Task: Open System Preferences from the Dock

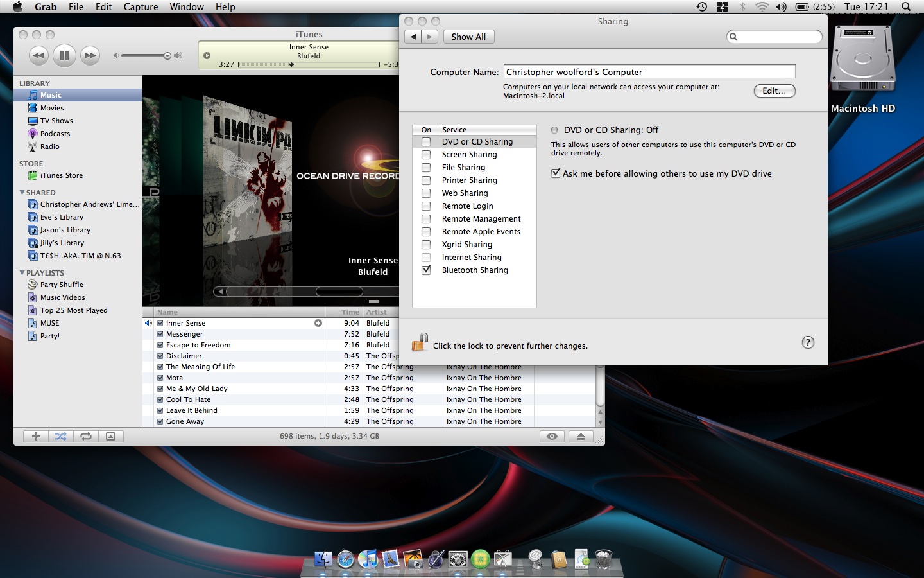Action: (458, 559)
